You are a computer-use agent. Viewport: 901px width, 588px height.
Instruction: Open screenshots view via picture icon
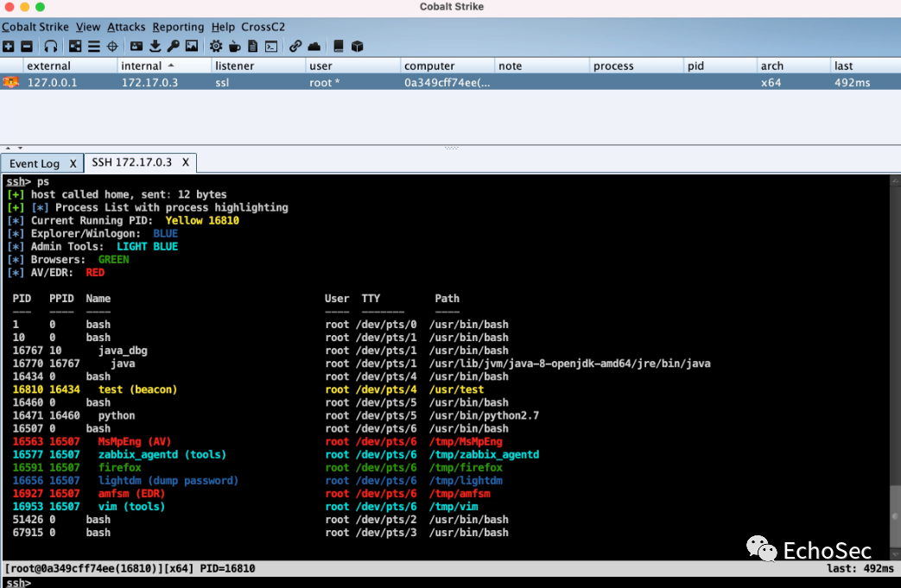192,47
